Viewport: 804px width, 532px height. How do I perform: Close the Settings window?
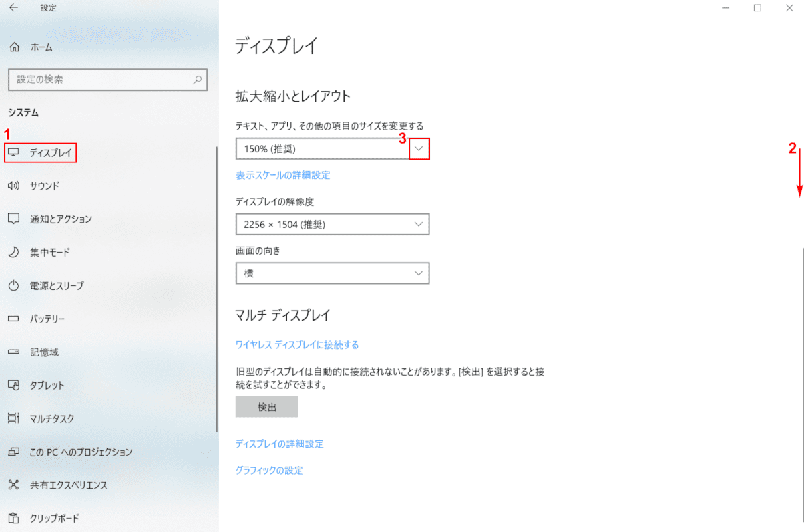789,8
